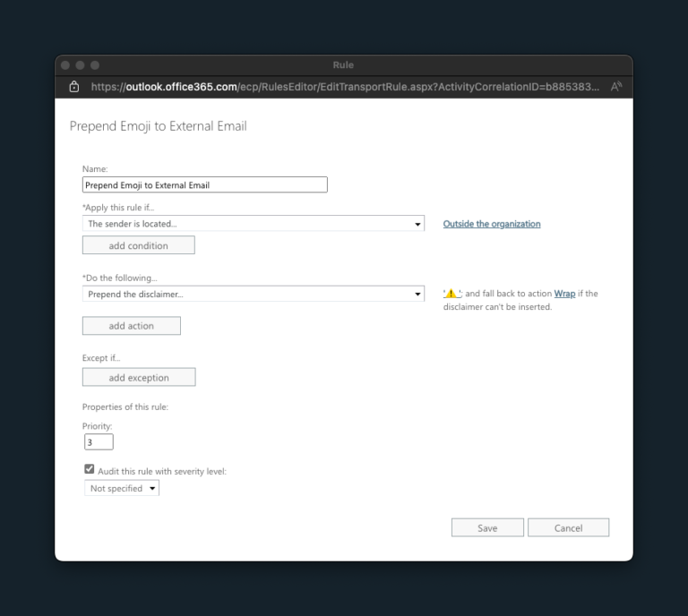Screen dimensions: 688x616
Task: Expand the 'Prepend the disclaimer...' action dropdown
Action: coord(254,294)
